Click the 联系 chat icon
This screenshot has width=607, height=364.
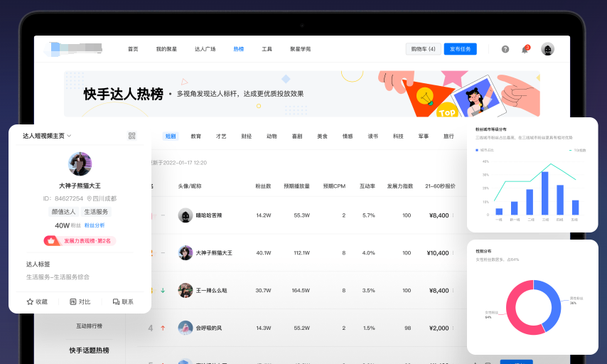pos(116,301)
